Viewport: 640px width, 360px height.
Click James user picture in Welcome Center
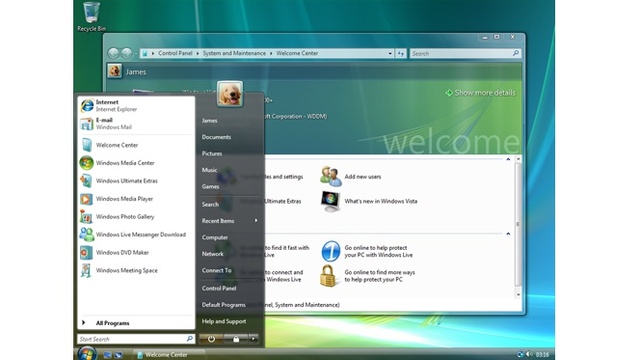pyautogui.click(x=114, y=71)
